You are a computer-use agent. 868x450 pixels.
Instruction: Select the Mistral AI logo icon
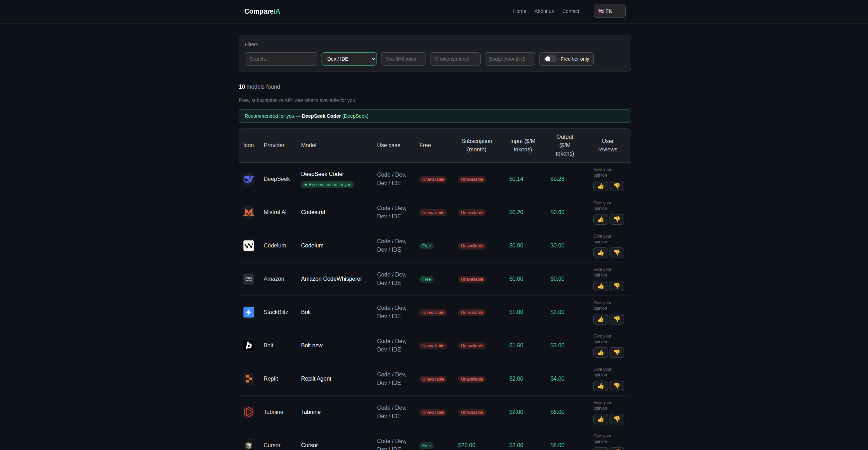tap(249, 212)
